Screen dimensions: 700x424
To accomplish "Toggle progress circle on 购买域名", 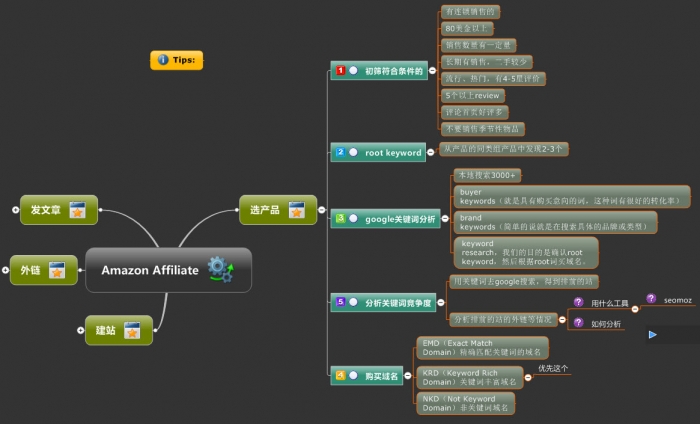I will click(x=353, y=375).
